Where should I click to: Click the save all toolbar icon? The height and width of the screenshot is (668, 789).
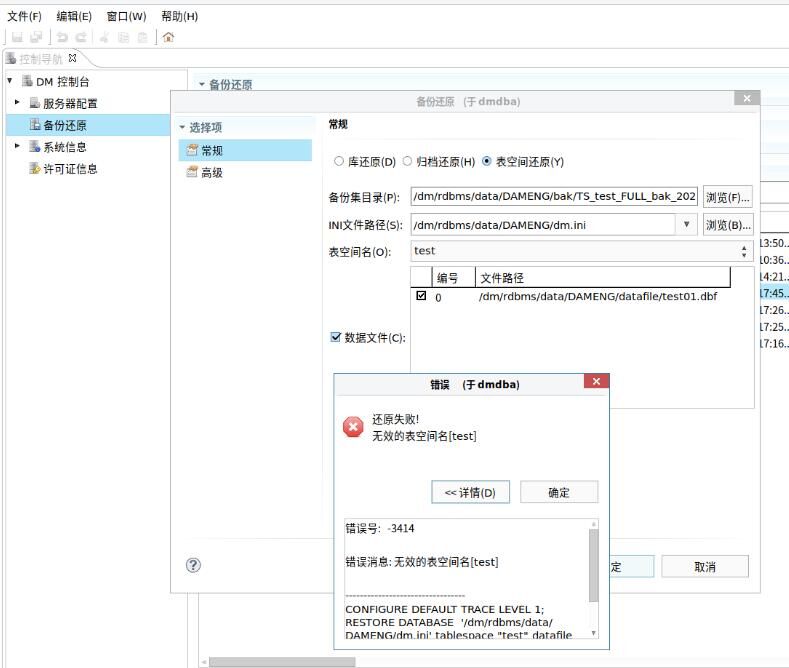click(x=36, y=37)
